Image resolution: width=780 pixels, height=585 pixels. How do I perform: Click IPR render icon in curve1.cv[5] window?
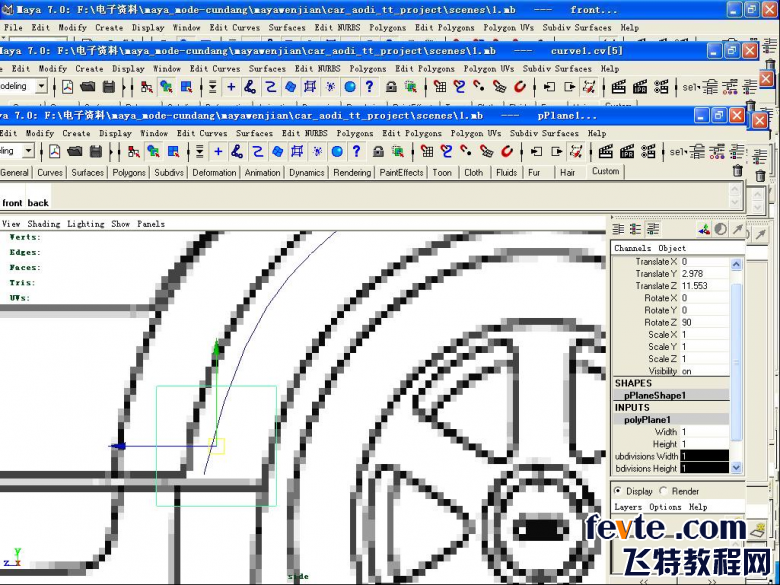[640, 87]
